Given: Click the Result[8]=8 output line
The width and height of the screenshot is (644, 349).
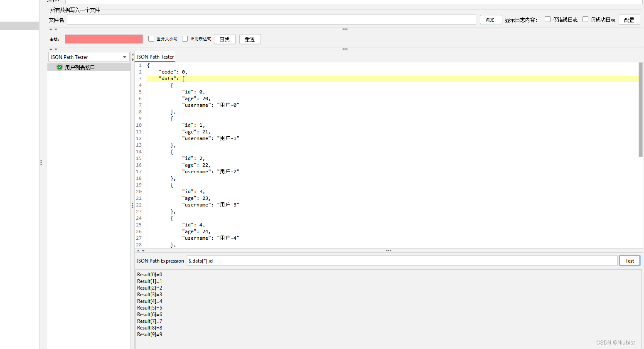Looking at the screenshot, I should tap(150, 328).
